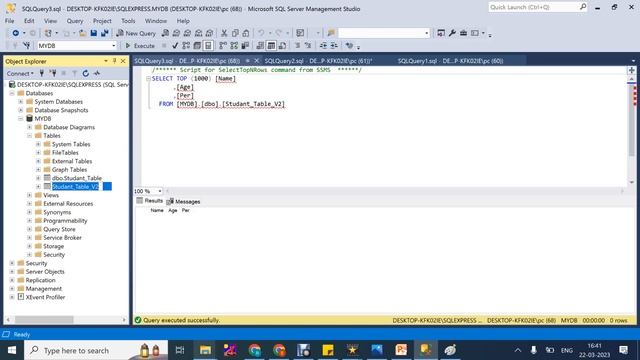640x360 pixels.
Task: Collapse the Databases tree node
Action: (12, 93)
